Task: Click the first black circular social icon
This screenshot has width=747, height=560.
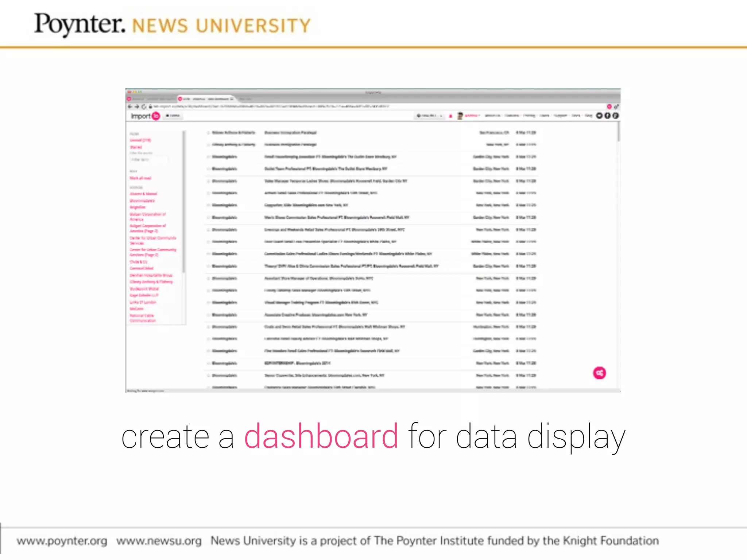Action: pyautogui.click(x=599, y=116)
